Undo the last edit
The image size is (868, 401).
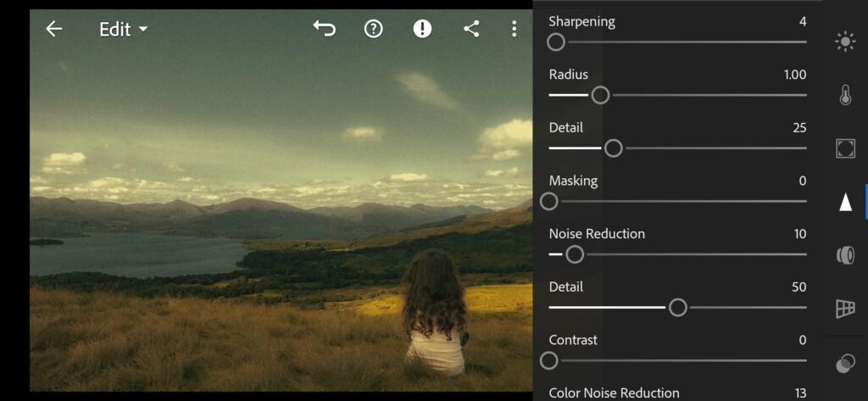tap(325, 28)
